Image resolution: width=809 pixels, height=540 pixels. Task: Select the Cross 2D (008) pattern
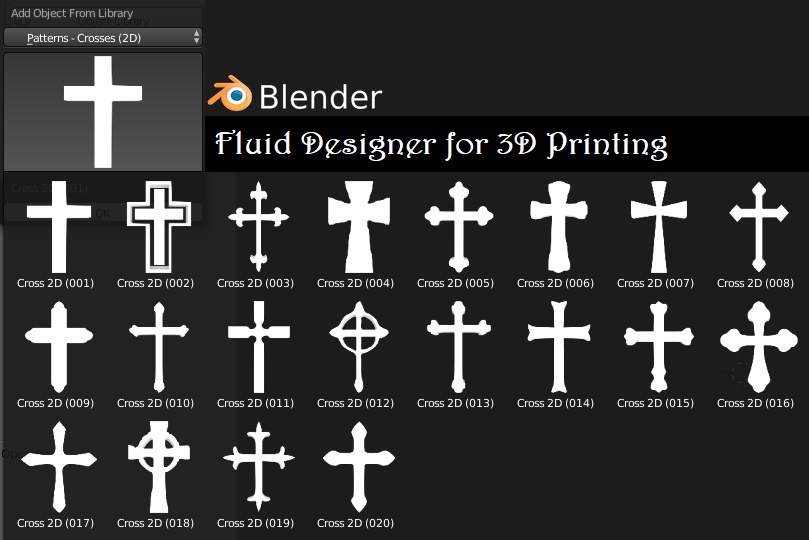tap(758, 226)
